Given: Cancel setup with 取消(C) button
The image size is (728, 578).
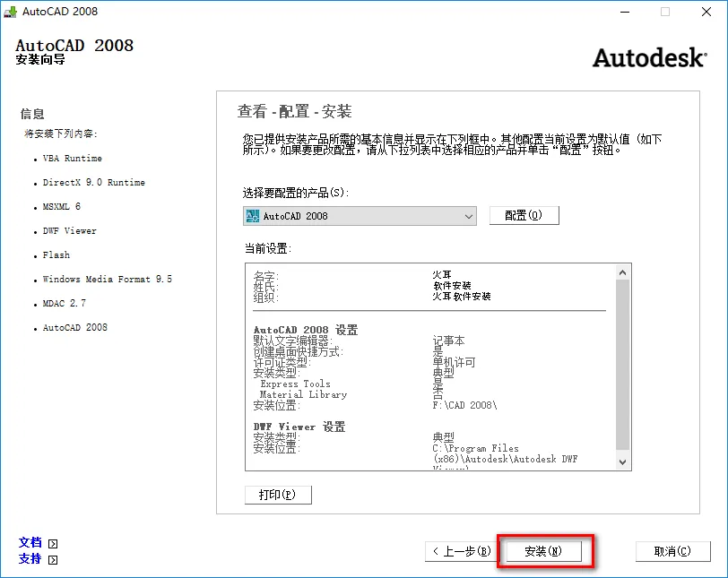Looking at the screenshot, I should pyautogui.click(x=672, y=551).
